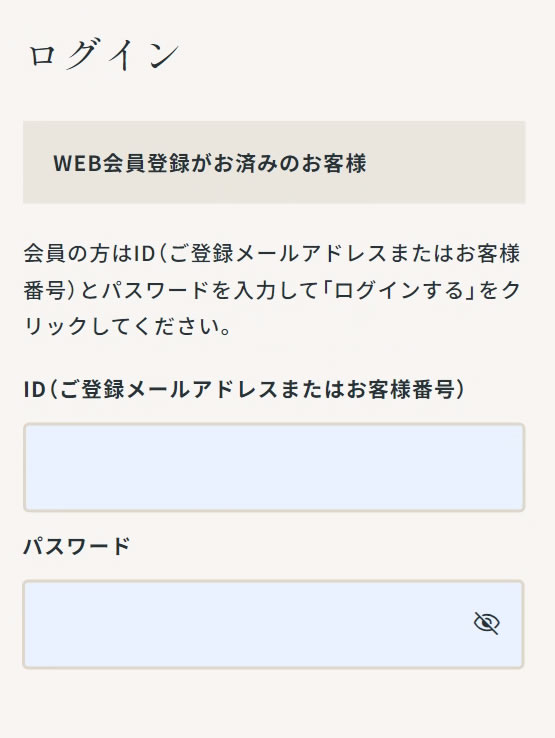Viewport: 555px width, 738px height.
Task: Toggle password visibility eye icon
Action: pos(486,623)
